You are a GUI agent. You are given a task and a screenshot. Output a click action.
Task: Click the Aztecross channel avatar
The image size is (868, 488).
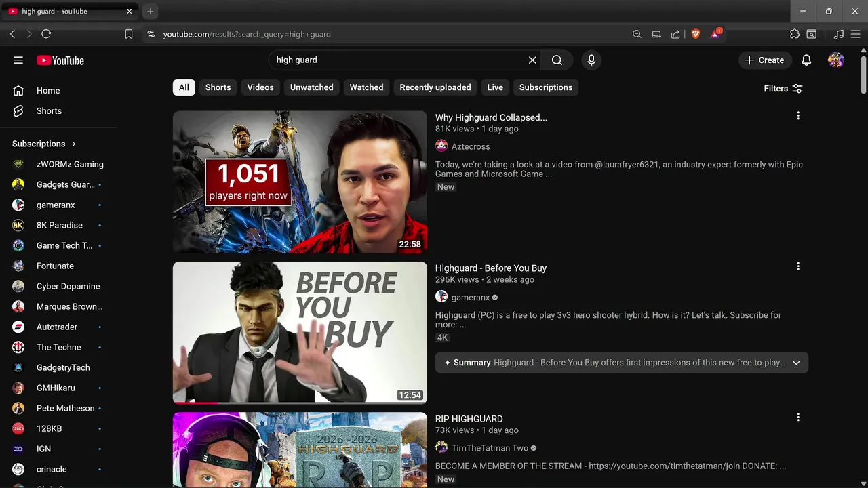pyautogui.click(x=441, y=146)
